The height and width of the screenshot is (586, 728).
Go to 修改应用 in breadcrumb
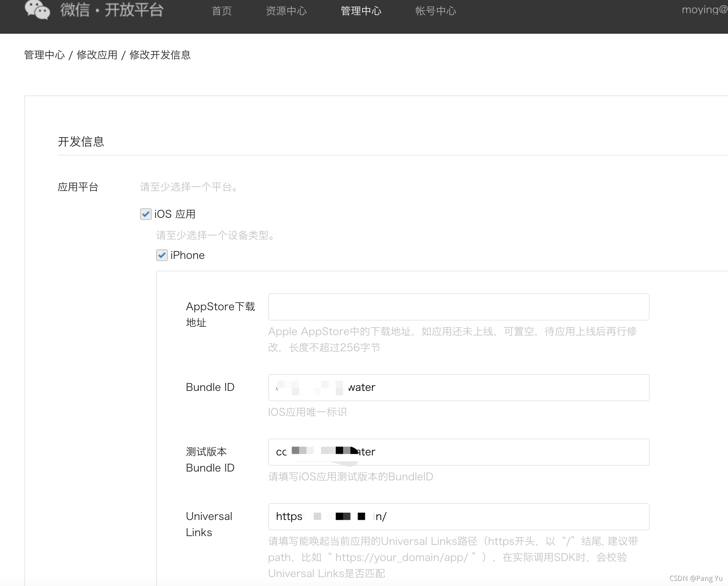tap(97, 55)
